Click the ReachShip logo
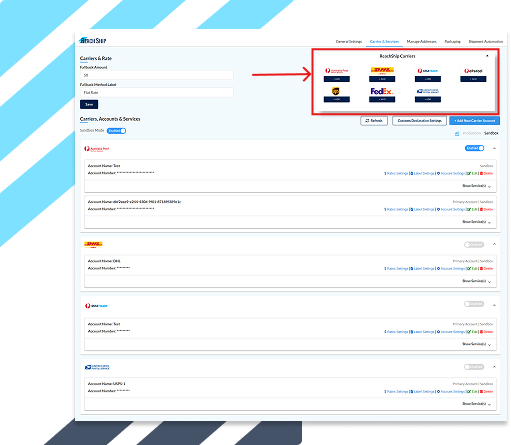511x445 pixels. point(93,40)
